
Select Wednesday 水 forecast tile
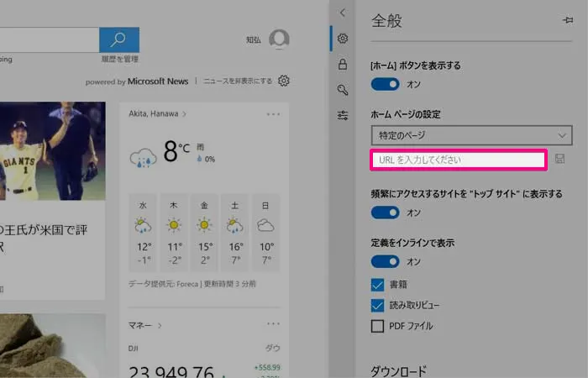click(x=144, y=233)
